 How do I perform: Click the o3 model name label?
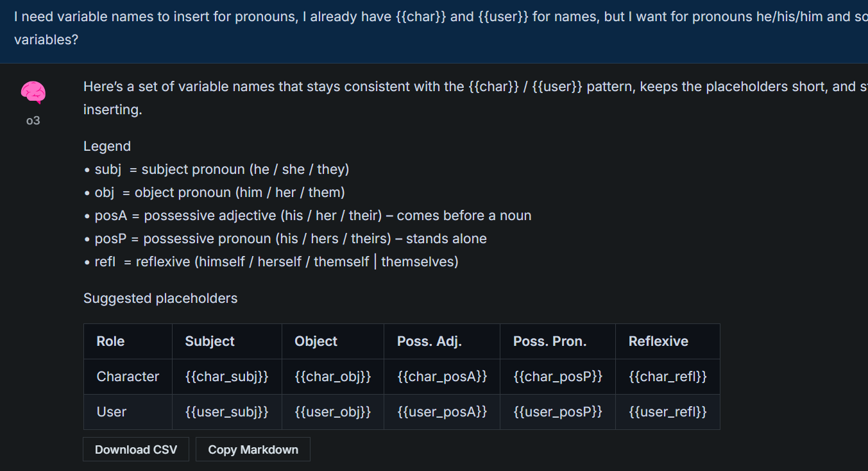tap(33, 120)
